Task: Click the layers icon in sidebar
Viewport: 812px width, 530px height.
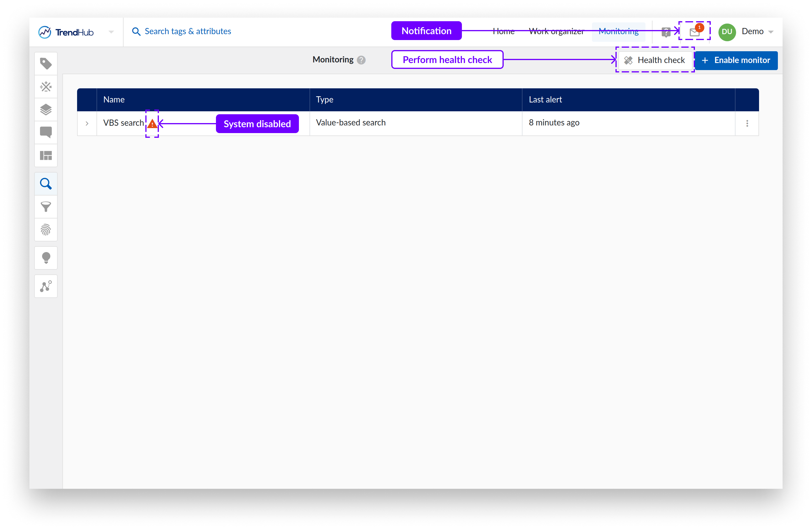Action: 46,110
